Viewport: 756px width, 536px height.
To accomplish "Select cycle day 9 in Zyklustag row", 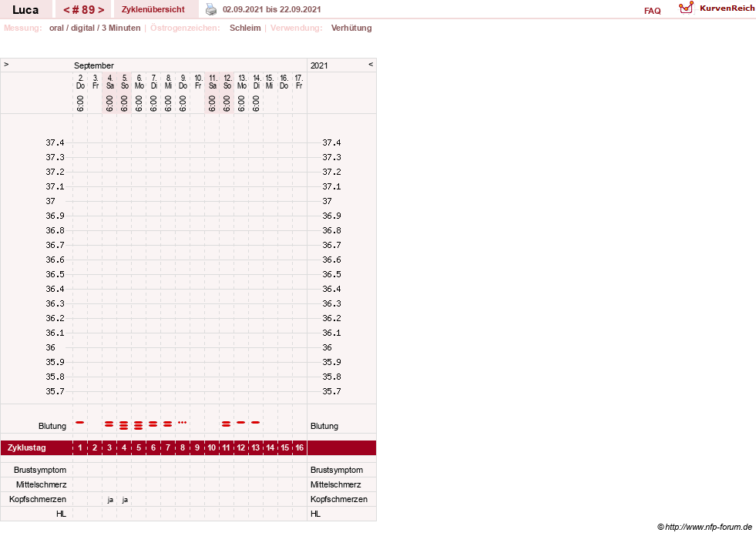I will 197,447.
